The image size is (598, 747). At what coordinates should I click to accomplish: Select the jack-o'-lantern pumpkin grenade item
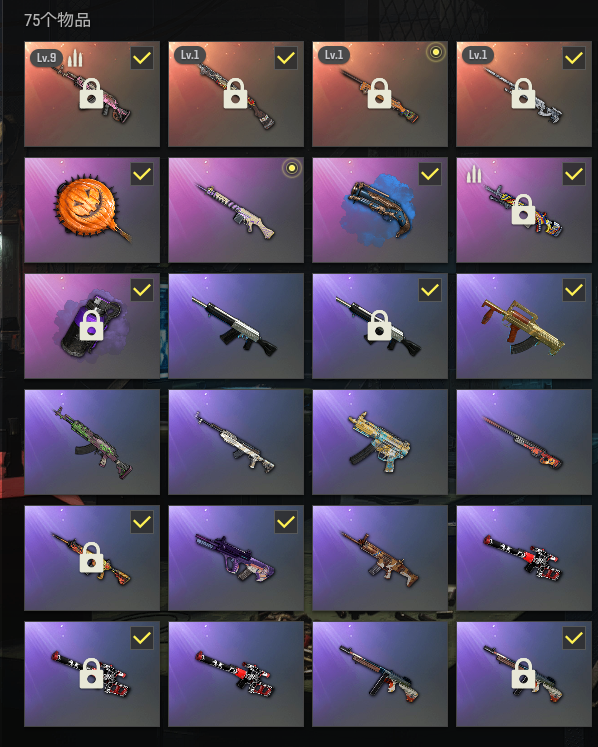pos(92,210)
